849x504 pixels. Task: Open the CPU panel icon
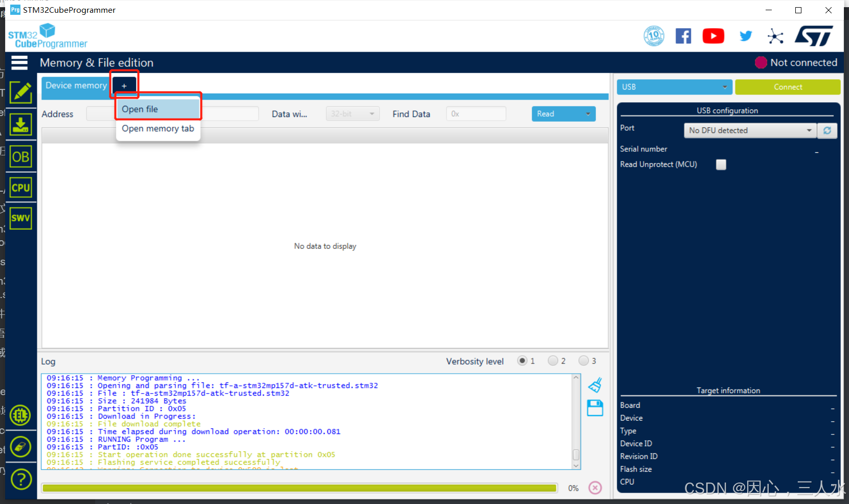pos(21,188)
